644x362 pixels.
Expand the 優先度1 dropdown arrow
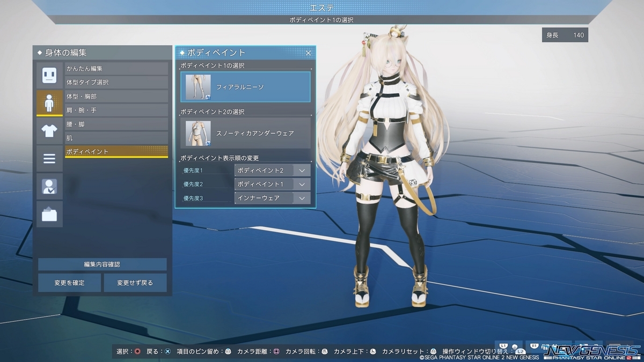click(302, 170)
